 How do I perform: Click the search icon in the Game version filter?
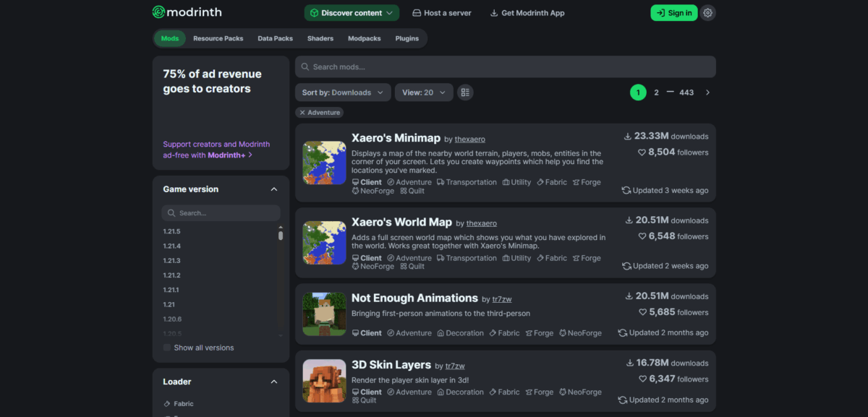pyautogui.click(x=171, y=212)
